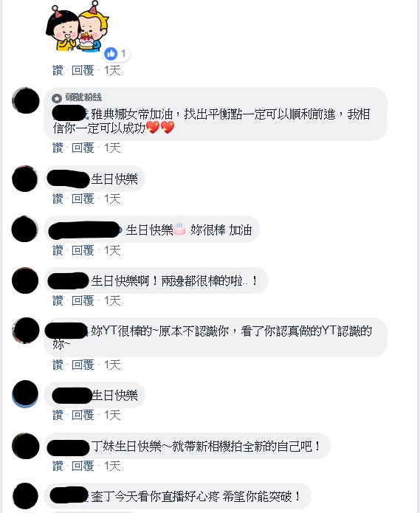The image size is (420, 513).
Task: Open timestamp under the sticker comment
Action: pyautogui.click(x=112, y=70)
